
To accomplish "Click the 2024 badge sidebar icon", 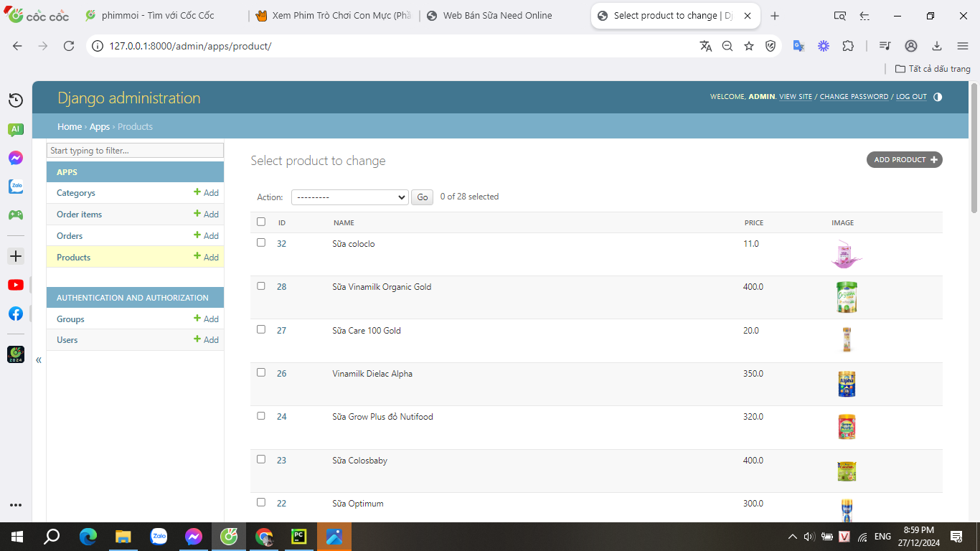I will click(x=16, y=354).
